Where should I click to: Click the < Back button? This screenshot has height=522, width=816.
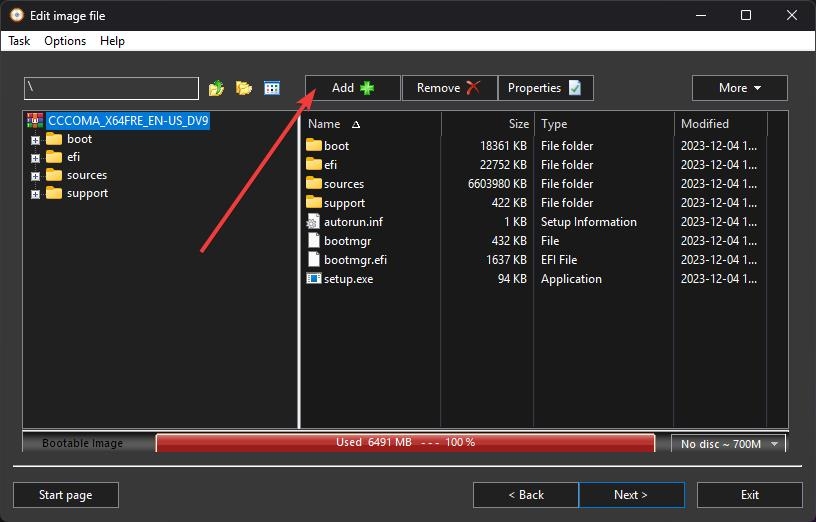pos(526,495)
